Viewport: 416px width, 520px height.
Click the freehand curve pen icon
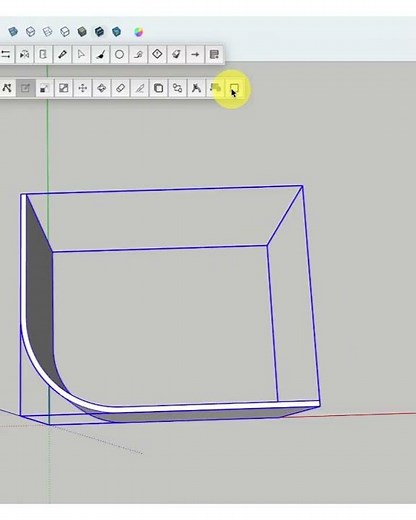(138, 54)
